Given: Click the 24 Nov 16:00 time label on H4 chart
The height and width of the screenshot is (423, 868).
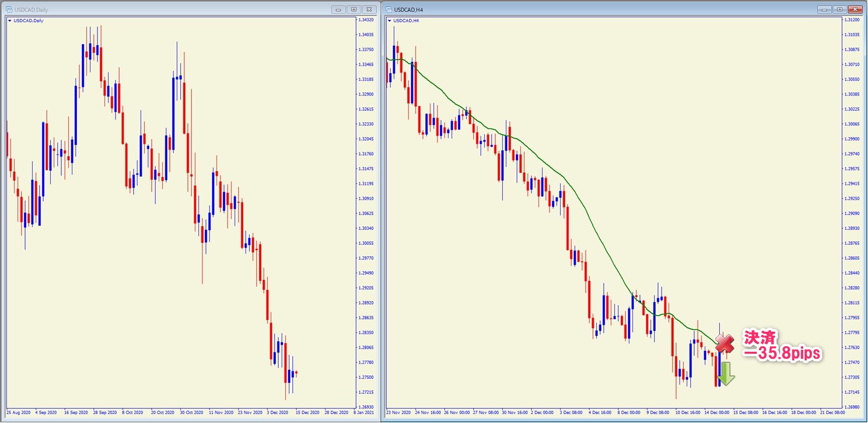Looking at the screenshot, I should (428, 412).
